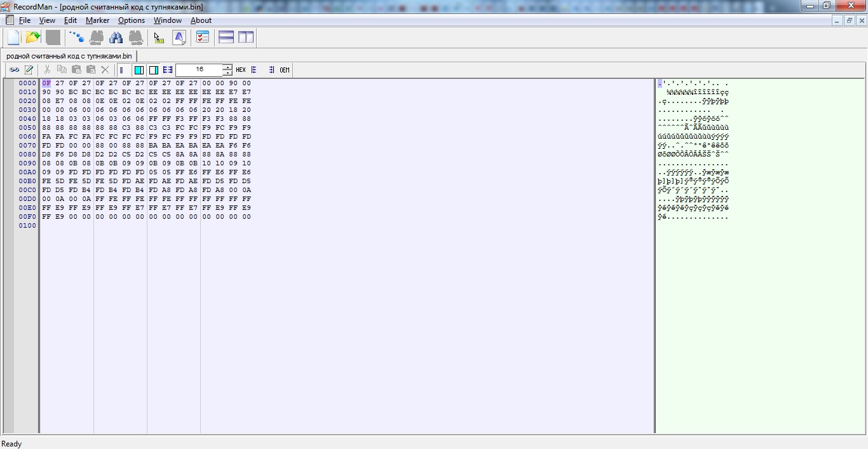Tile windows vertically using the toolbar icon
The height and width of the screenshot is (449, 868).
[246, 38]
